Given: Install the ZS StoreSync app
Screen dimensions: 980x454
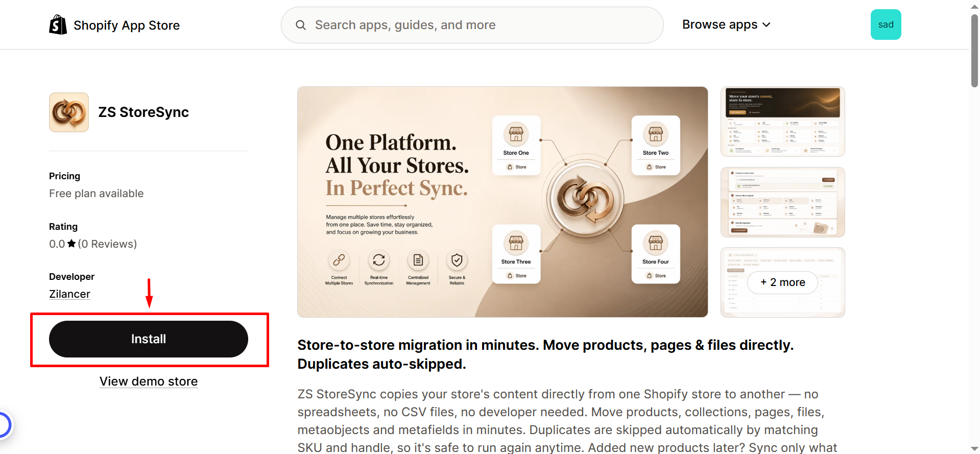Looking at the screenshot, I should point(149,339).
